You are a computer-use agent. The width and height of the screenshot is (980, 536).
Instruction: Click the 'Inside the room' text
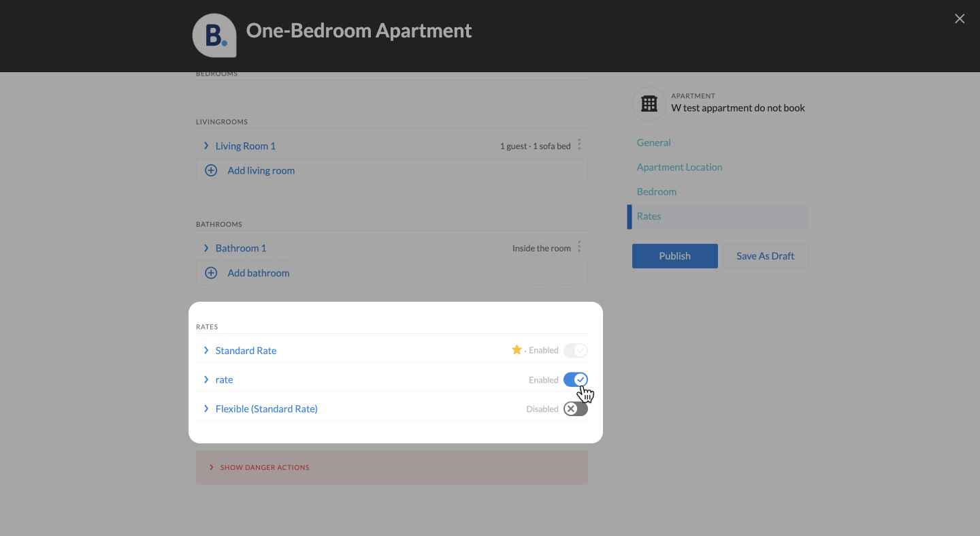pos(542,248)
